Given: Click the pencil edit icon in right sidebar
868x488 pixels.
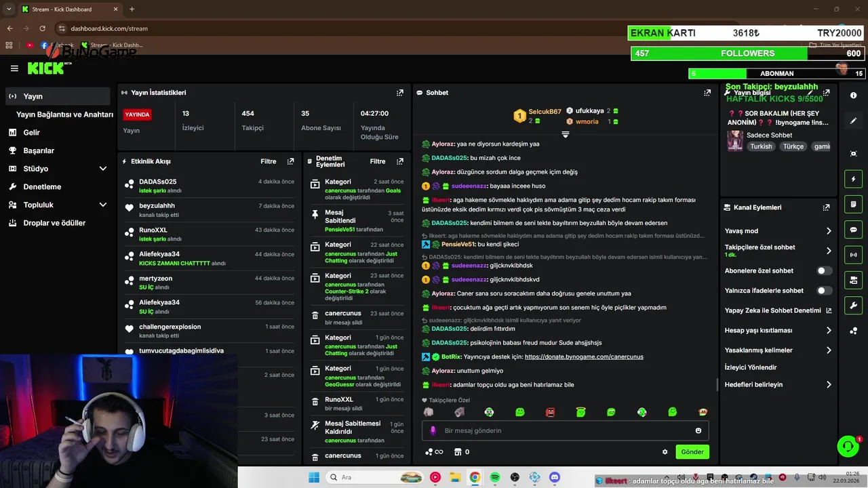Looking at the screenshot, I should click(x=853, y=121).
